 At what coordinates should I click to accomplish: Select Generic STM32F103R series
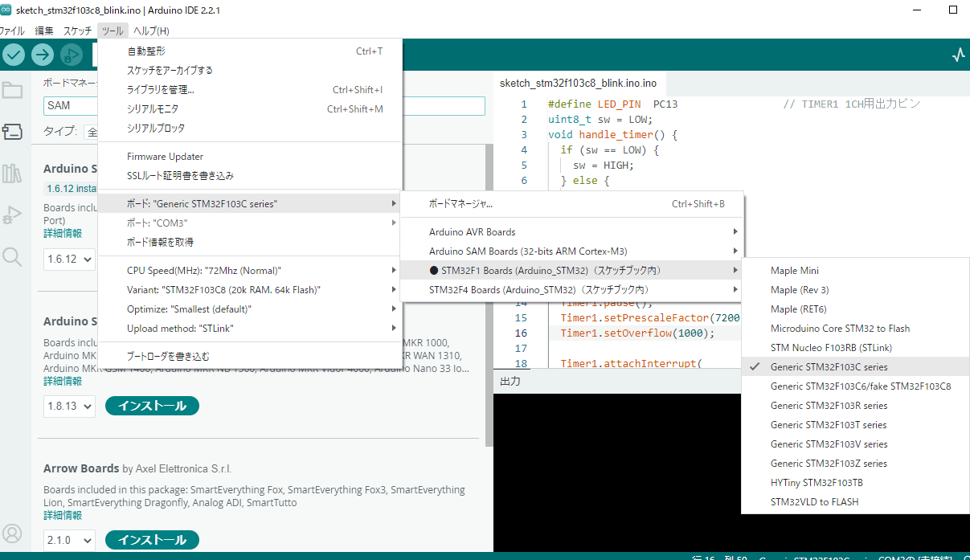tap(855, 406)
